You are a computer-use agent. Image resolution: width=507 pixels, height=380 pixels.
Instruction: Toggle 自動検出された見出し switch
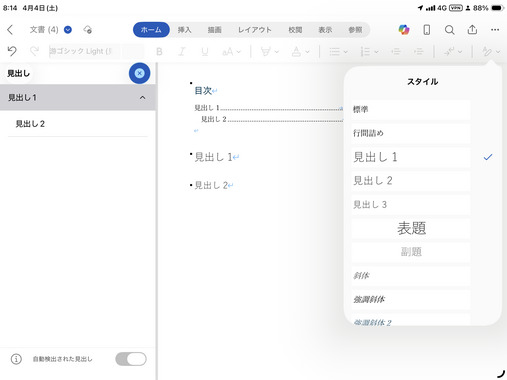131,359
